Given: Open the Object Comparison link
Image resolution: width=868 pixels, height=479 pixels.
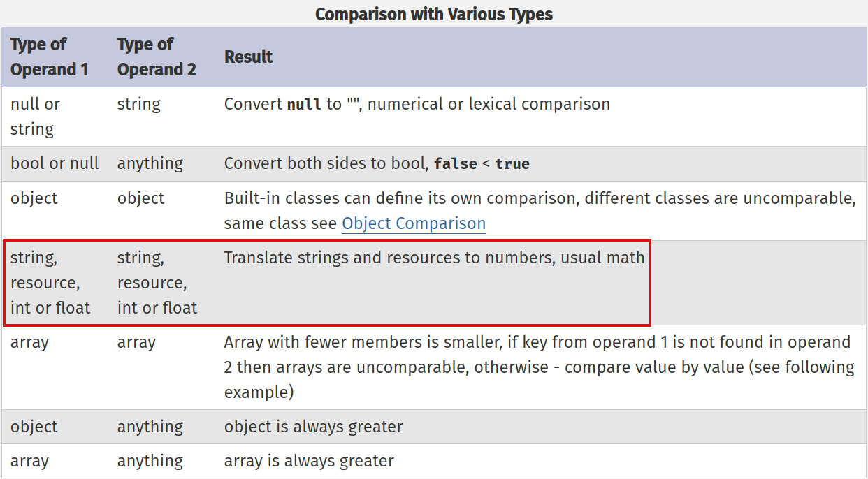Looking at the screenshot, I should click(x=413, y=223).
